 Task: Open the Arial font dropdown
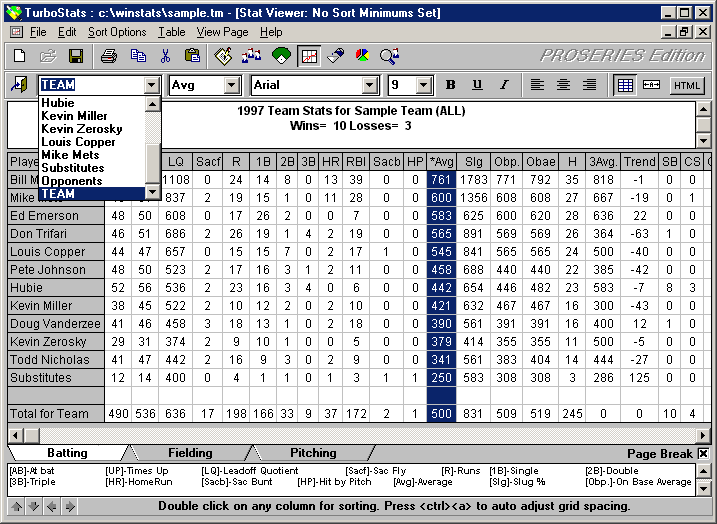pos(369,85)
